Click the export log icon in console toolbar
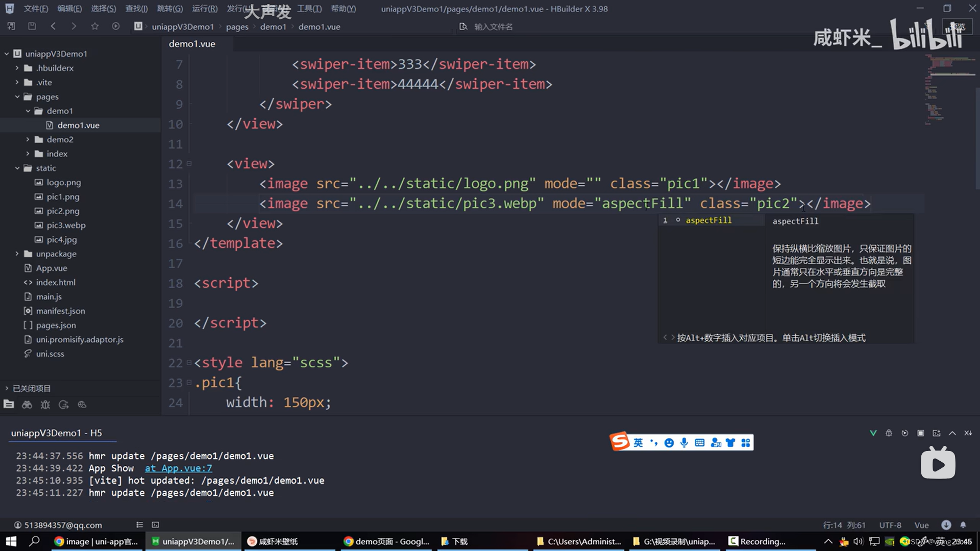This screenshot has height=551, width=980. click(937, 433)
